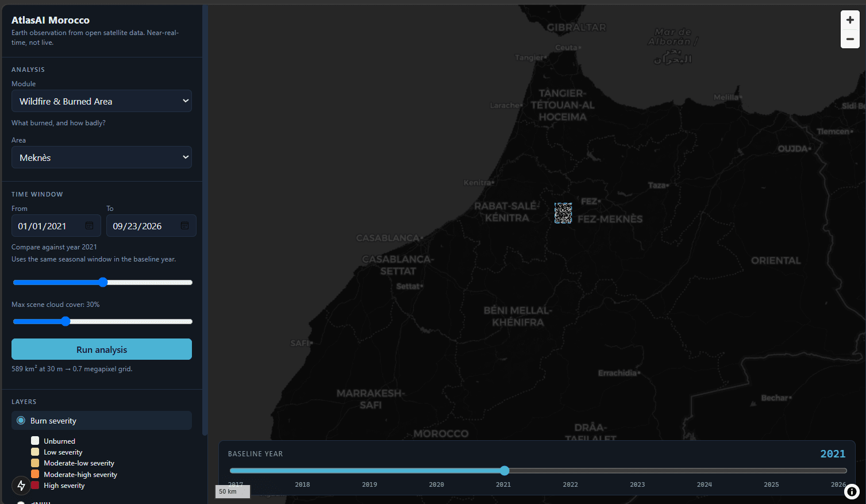Click the To date field
Image resolution: width=866 pixels, height=504 pixels.
(x=151, y=226)
